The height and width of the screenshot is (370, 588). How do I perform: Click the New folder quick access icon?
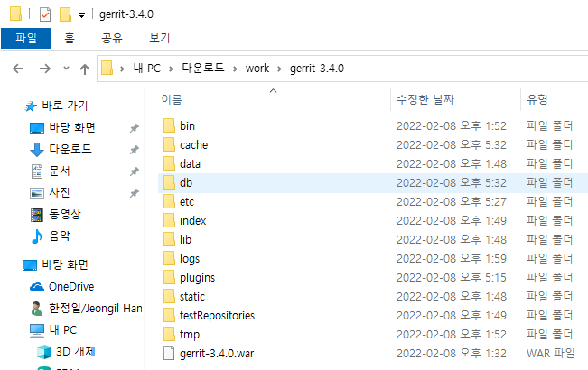click(65, 14)
